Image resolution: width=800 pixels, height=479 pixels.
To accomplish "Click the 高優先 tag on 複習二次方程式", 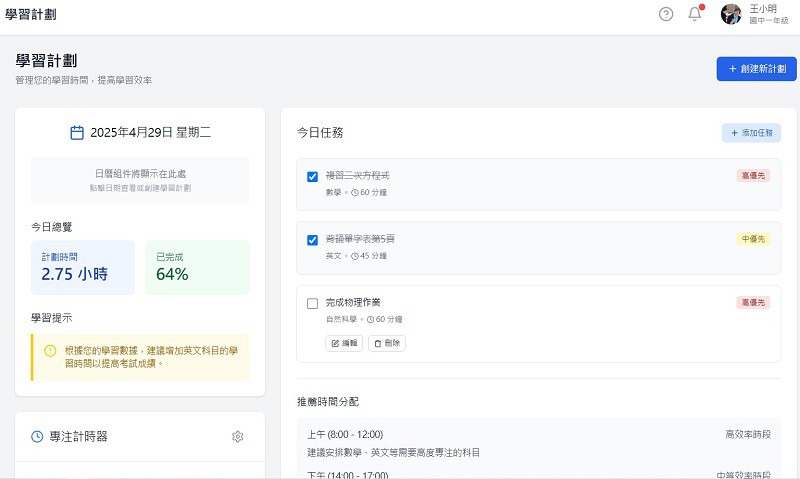I will click(753, 176).
